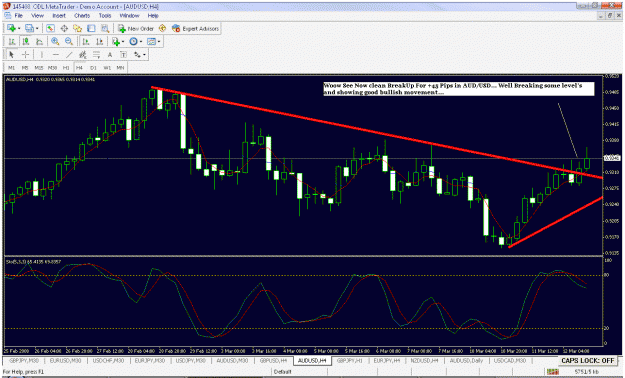Switch to the AUDUSD,Daily chart tab
The height and width of the screenshot is (378, 625).
point(466,360)
